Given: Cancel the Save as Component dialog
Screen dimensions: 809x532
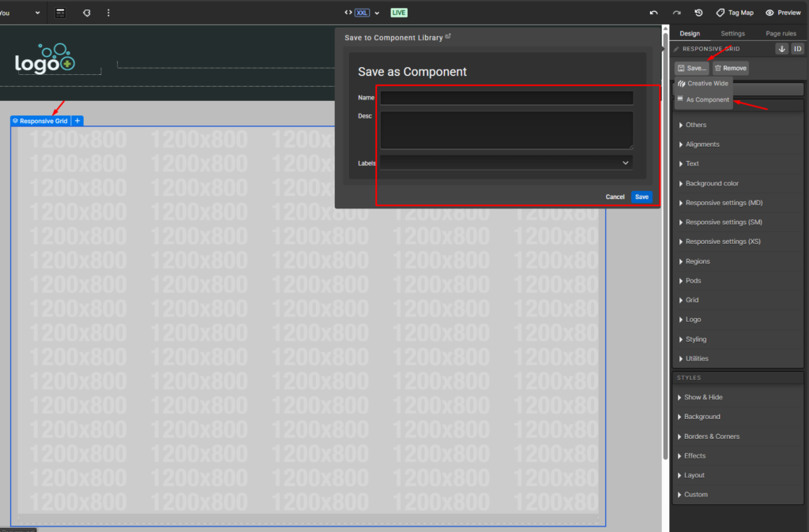Looking at the screenshot, I should [x=615, y=197].
